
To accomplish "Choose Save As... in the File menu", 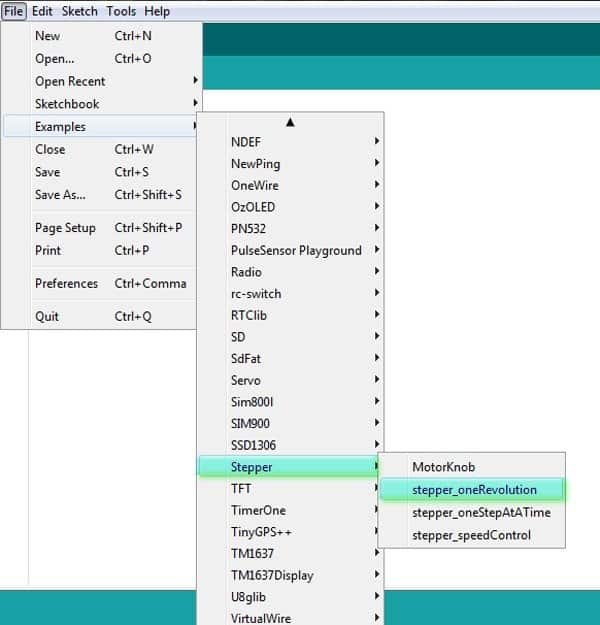I will tap(100, 195).
